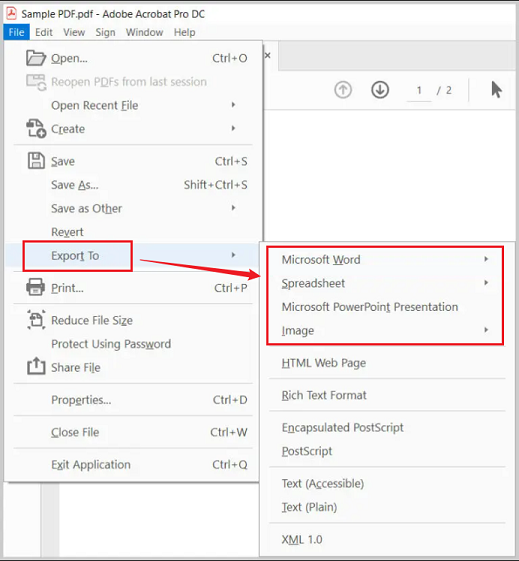Select Reduce File Size entry
Screen dimensions: 519x561
coord(133,320)
